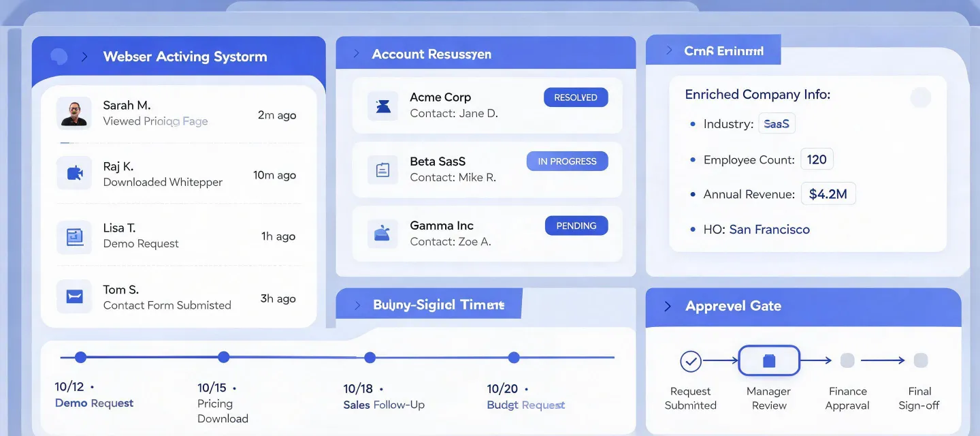This screenshot has width=980, height=436.
Task: Click the round toggle in Enriched Company Info
Action: click(x=920, y=97)
